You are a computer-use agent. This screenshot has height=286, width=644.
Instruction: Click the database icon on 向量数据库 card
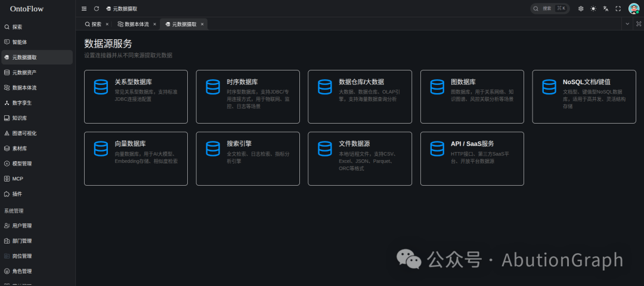click(101, 149)
